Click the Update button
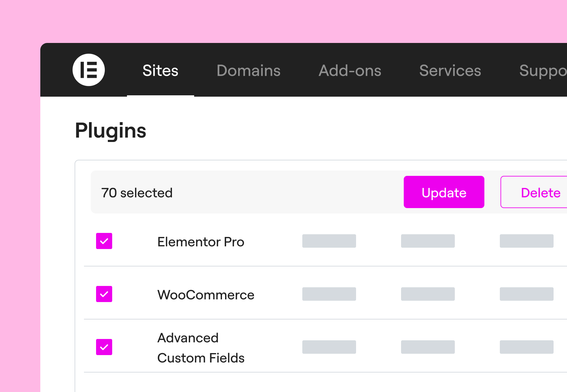This screenshot has height=392, width=567. tap(444, 192)
